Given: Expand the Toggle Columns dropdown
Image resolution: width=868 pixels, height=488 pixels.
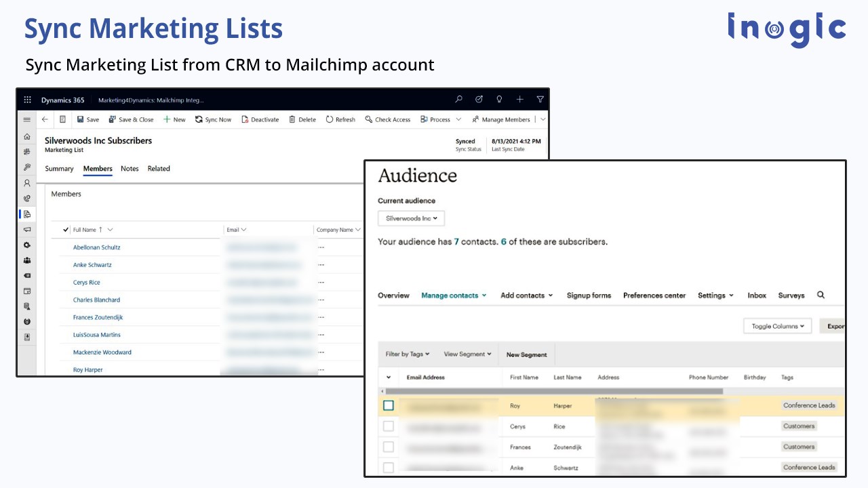Looking at the screenshot, I should click(x=778, y=326).
